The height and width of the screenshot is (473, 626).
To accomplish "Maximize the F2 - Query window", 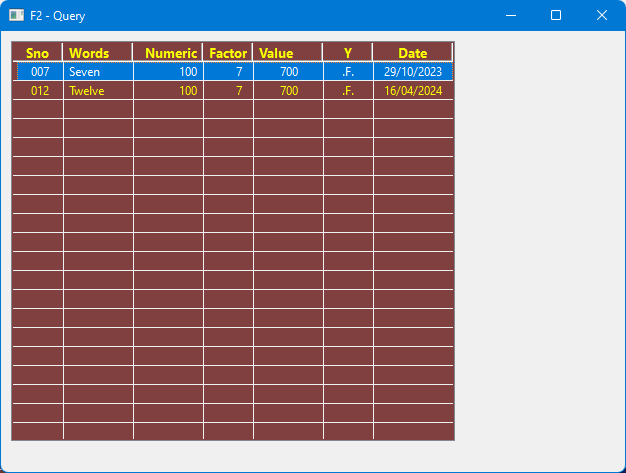I will (x=556, y=15).
